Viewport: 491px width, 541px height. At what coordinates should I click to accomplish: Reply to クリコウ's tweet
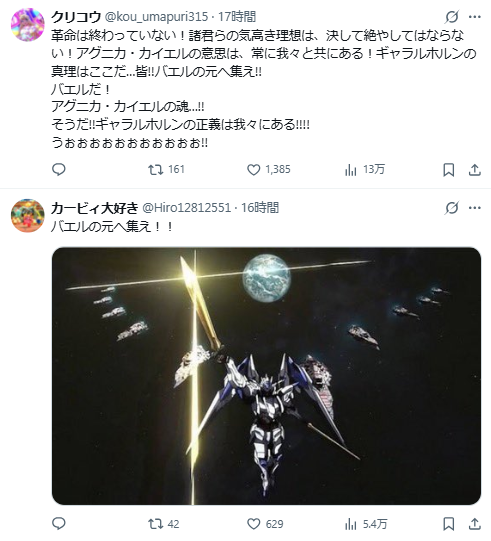tap(59, 170)
